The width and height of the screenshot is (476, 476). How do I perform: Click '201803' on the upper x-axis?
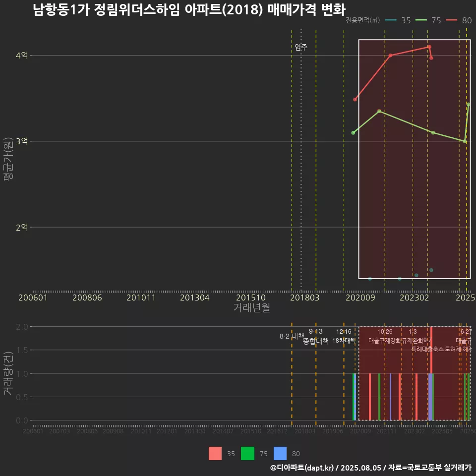pyautogui.click(x=305, y=297)
